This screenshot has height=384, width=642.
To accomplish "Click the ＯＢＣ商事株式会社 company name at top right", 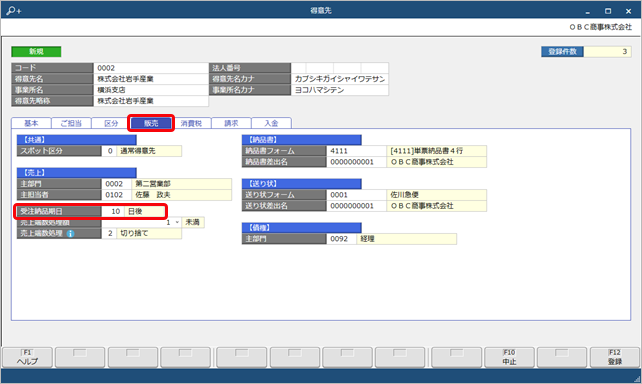I will [x=601, y=27].
